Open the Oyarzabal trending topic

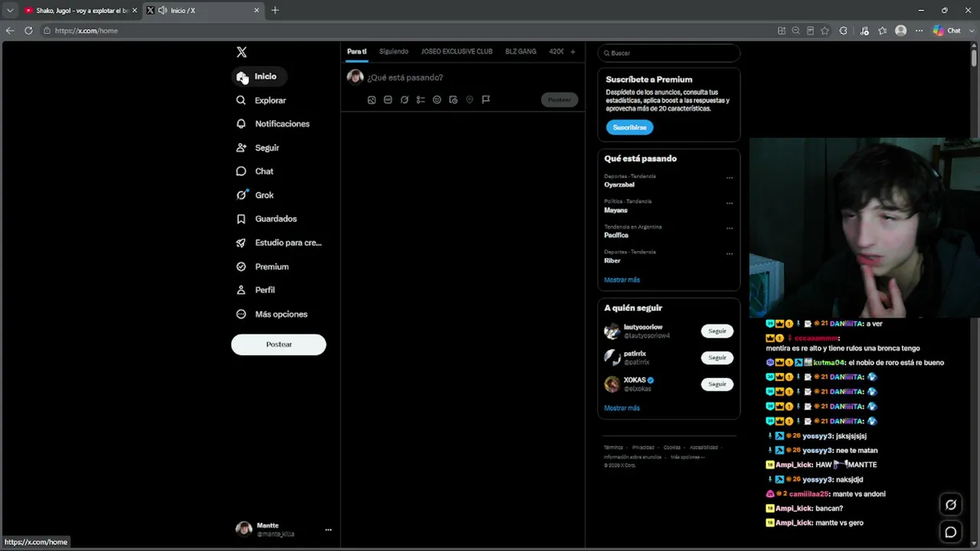(x=619, y=184)
